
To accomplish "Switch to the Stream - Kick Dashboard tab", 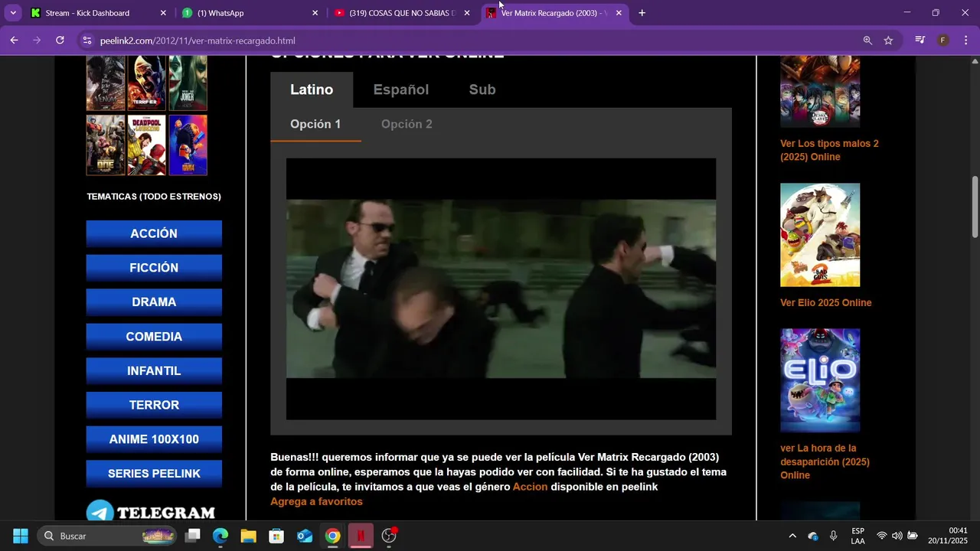I will tap(98, 13).
